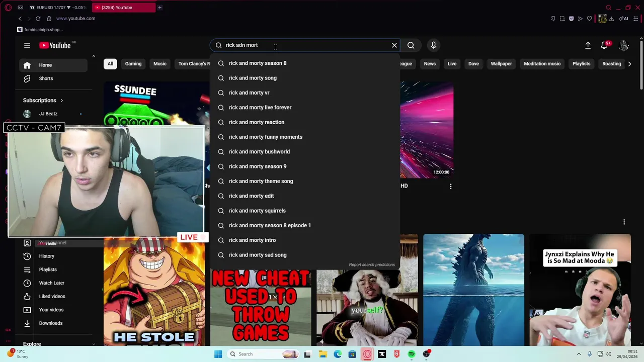Clear the search box with the X

[394, 45]
